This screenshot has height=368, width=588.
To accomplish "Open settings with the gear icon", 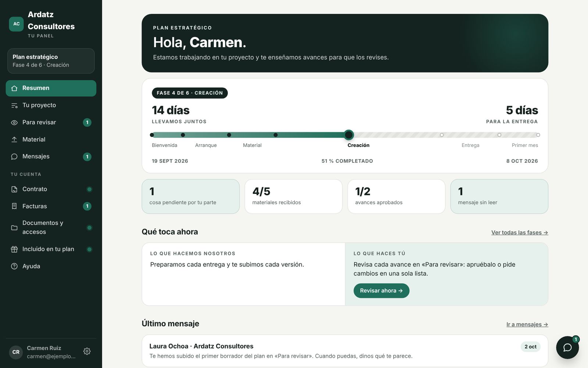I will point(87,351).
